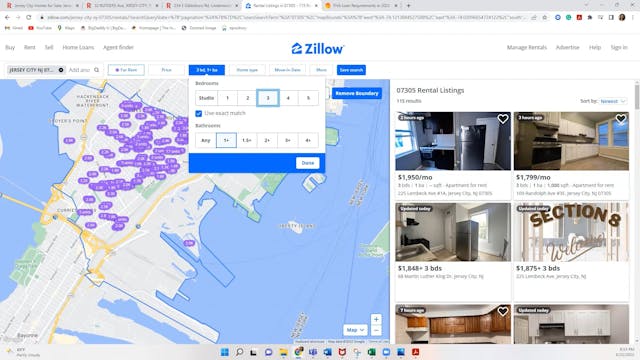Select 3+ bathrooms option
This screenshot has width=640, height=360.
288,140
